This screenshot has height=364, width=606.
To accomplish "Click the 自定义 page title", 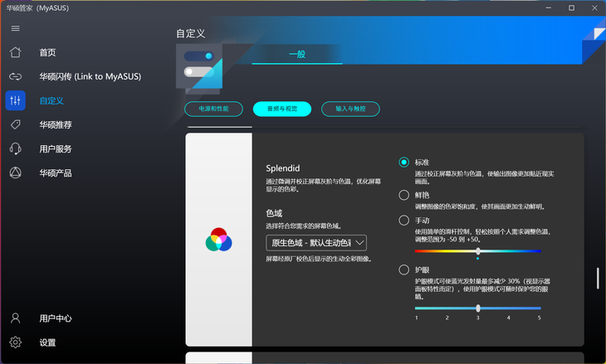I will pos(191,34).
